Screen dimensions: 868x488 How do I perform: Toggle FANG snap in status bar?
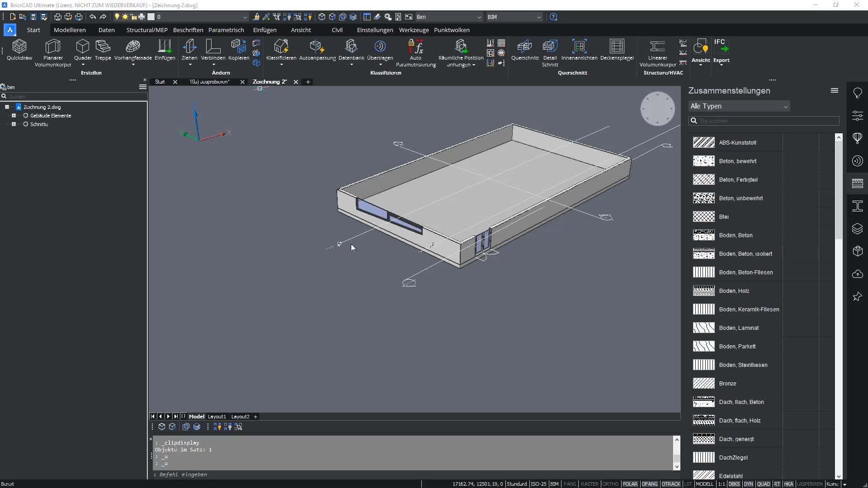[x=570, y=484]
